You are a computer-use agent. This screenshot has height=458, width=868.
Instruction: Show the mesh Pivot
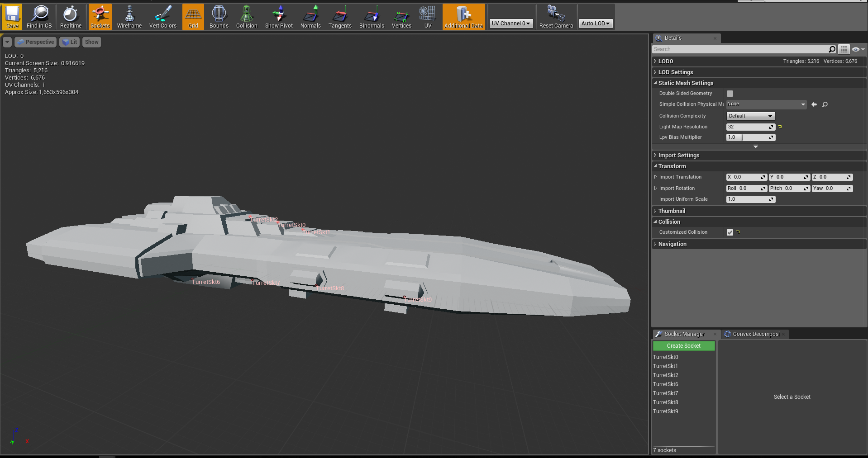click(279, 17)
